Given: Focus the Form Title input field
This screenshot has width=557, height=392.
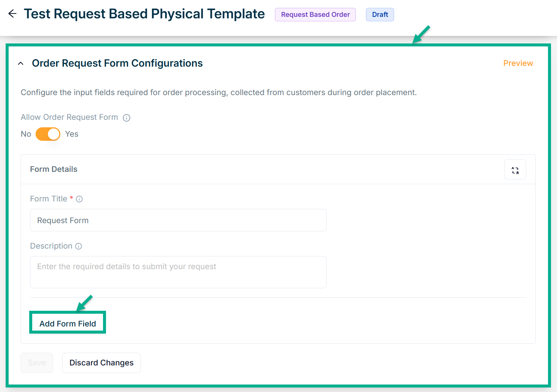Looking at the screenshot, I should [178, 220].
